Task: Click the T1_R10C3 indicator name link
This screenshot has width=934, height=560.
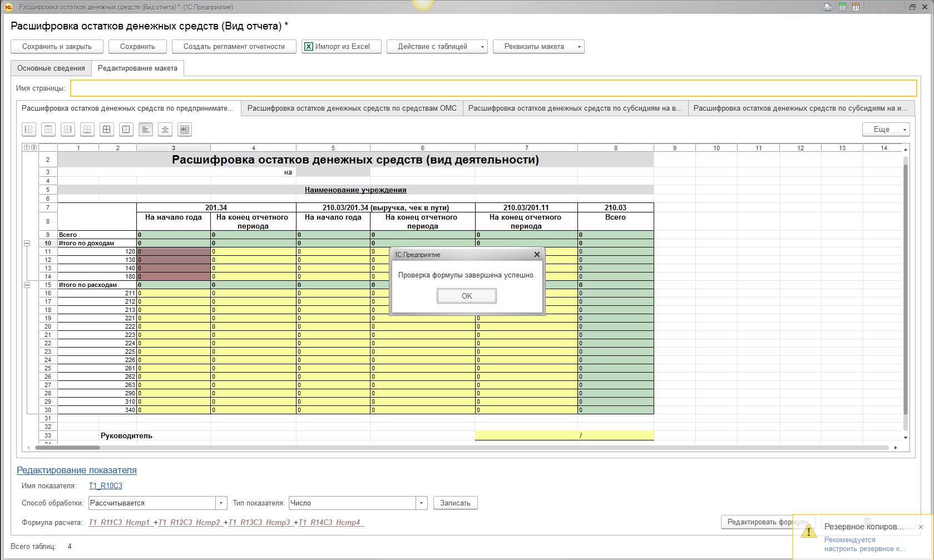Action: click(106, 486)
